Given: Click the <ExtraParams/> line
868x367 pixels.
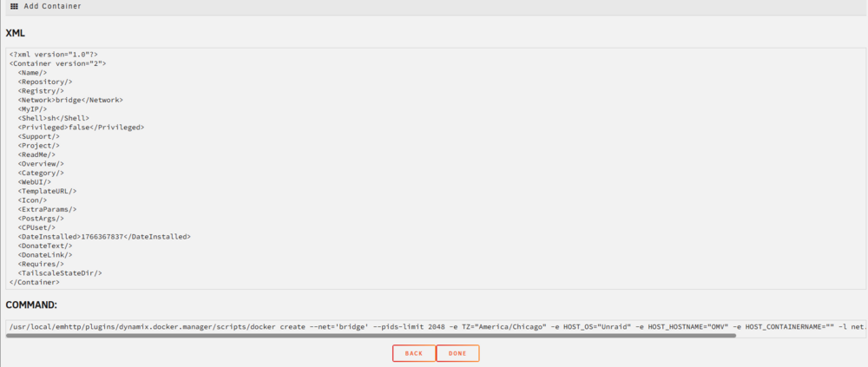Looking at the screenshot, I should tap(47, 209).
